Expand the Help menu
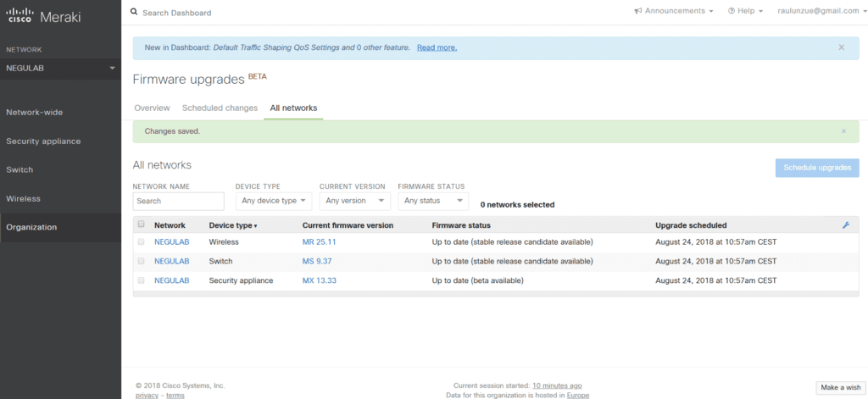868x399 pixels. click(746, 11)
